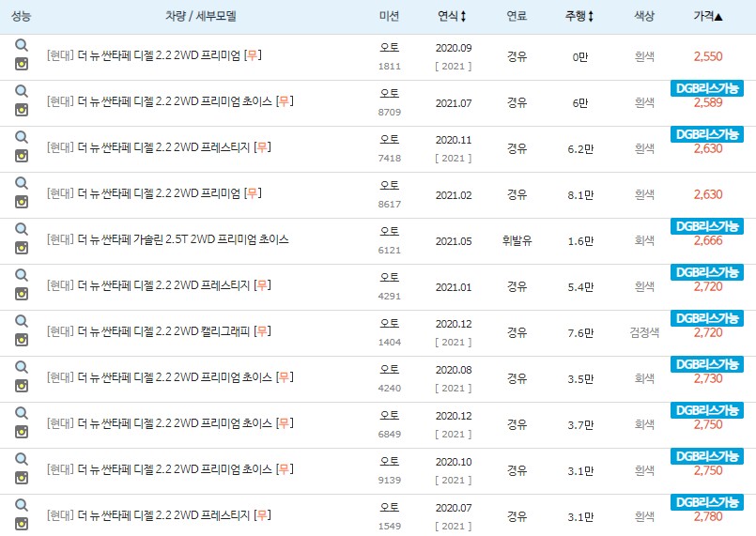Screen dimensions: 756x536
Task: Open 프레스티지 listing dated 2020.07
Action: 159,515
